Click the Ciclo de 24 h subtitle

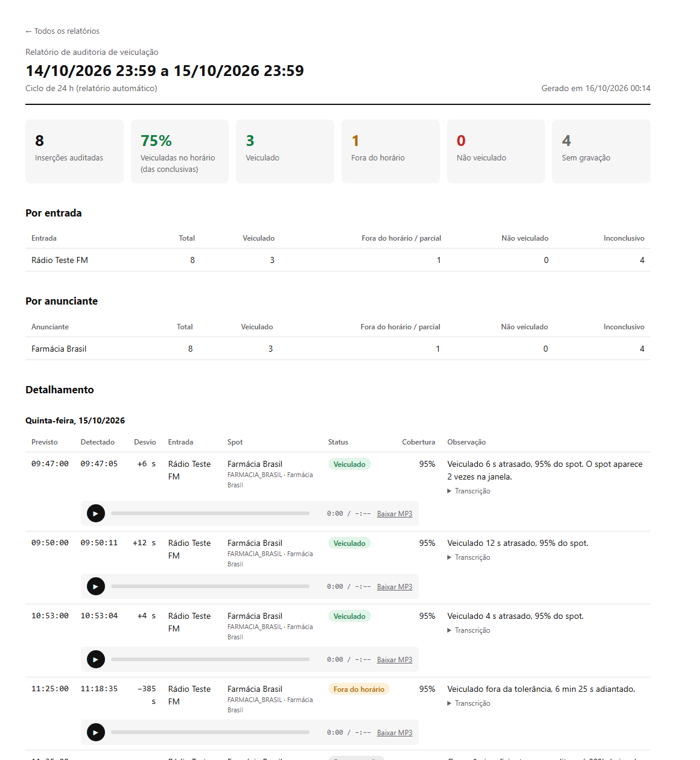pyautogui.click(x=91, y=88)
